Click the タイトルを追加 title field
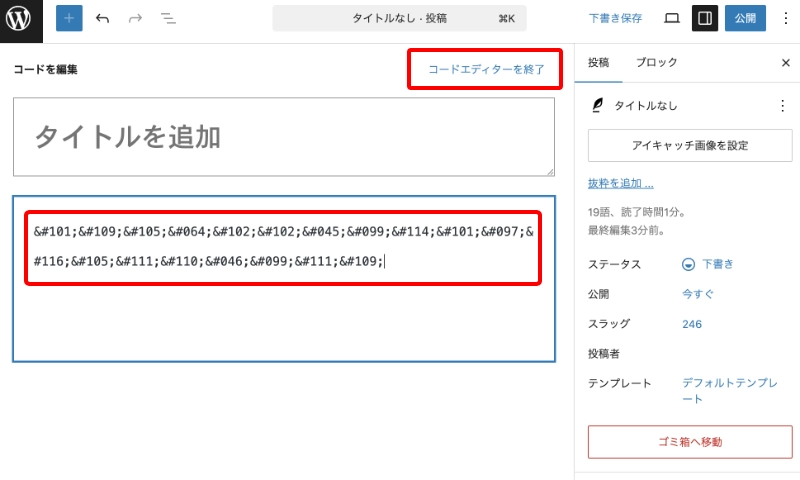This screenshot has width=800, height=480. point(284,137)
